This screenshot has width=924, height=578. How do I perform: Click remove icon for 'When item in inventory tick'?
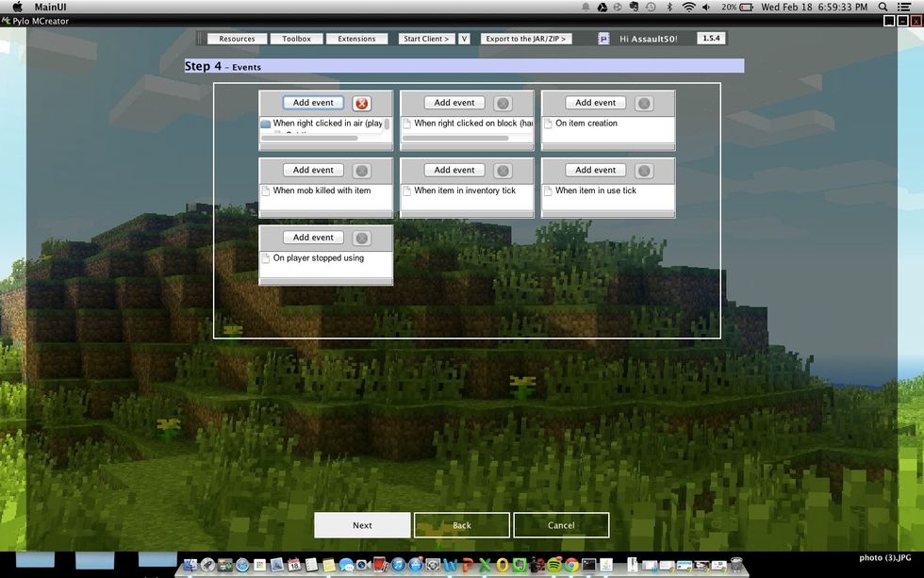(x=503, y=171)
